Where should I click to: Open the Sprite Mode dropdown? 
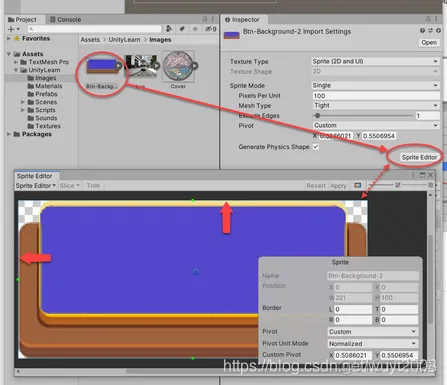coord(375,85)
